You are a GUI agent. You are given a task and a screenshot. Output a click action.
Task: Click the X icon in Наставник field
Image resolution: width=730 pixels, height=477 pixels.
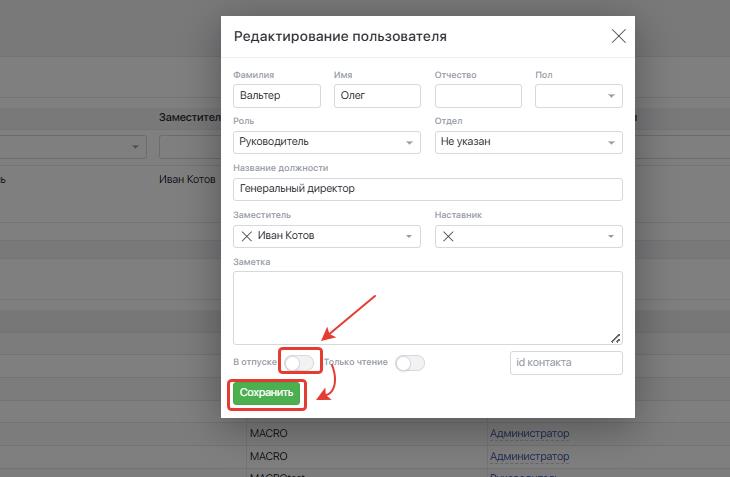tap(449, 236)
